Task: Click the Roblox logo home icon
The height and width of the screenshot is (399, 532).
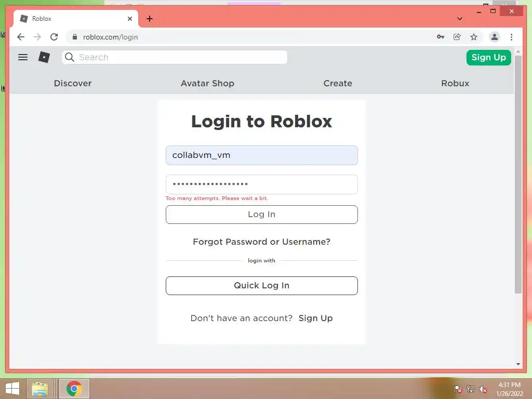Action: (44, 57)
